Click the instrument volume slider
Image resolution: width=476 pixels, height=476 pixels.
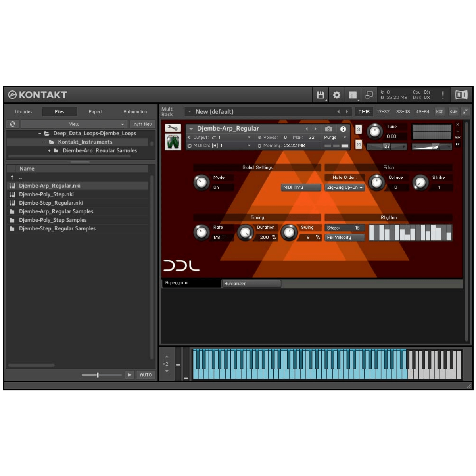click(x=432, y=147)
